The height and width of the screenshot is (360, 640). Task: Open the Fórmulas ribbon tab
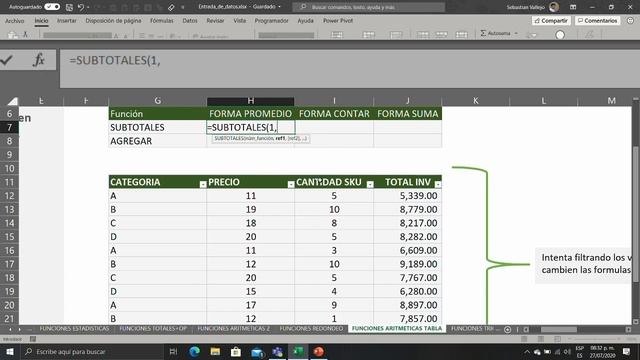point(162,20)
